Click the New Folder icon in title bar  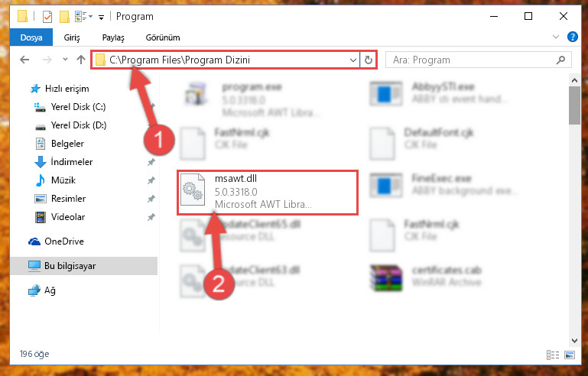[64, 17]
